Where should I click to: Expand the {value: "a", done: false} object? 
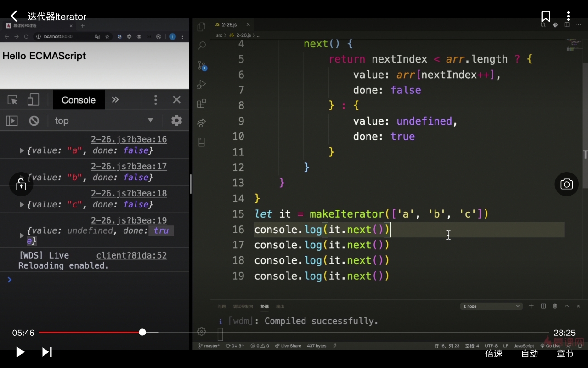[22, 150]
